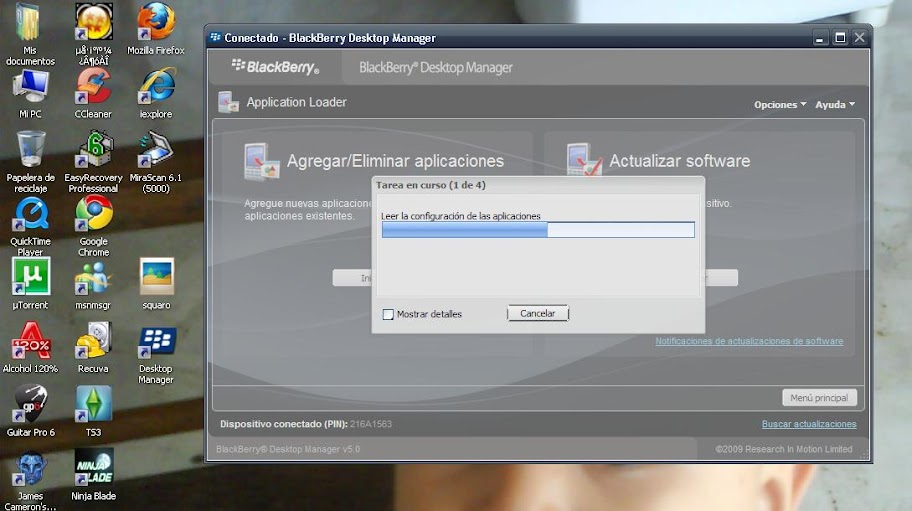Enable the Mostrar detalles checkbox
This screenshot has width=912, height=511.
click(x=388, y=314)
